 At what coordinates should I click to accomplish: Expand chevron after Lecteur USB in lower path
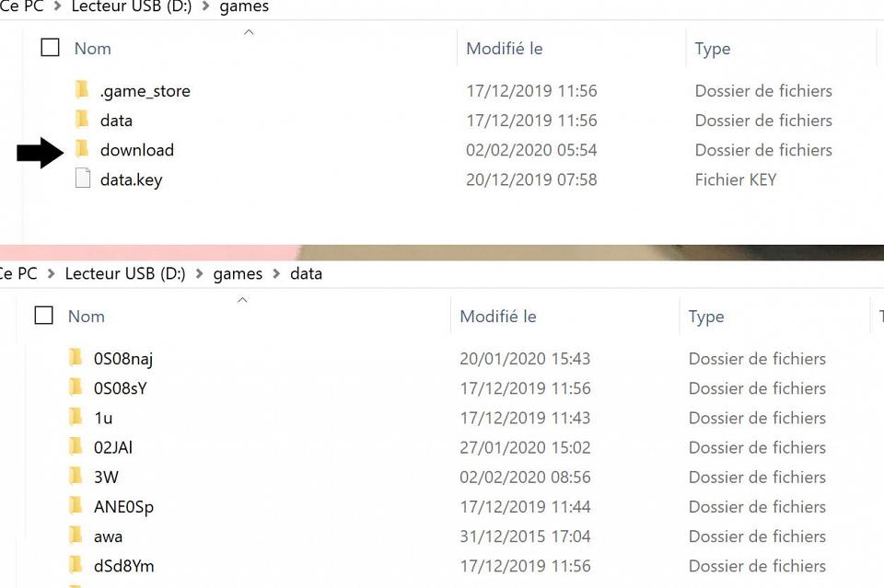coord(199,273)
